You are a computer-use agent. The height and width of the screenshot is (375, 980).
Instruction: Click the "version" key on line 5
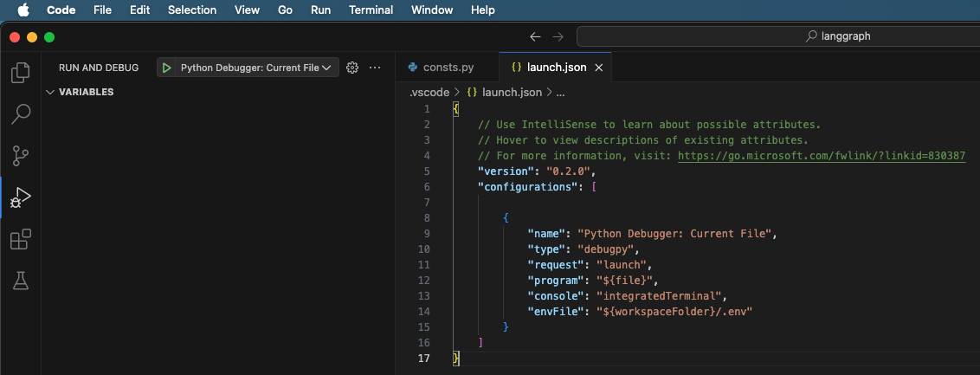click(x=506, y=171)
